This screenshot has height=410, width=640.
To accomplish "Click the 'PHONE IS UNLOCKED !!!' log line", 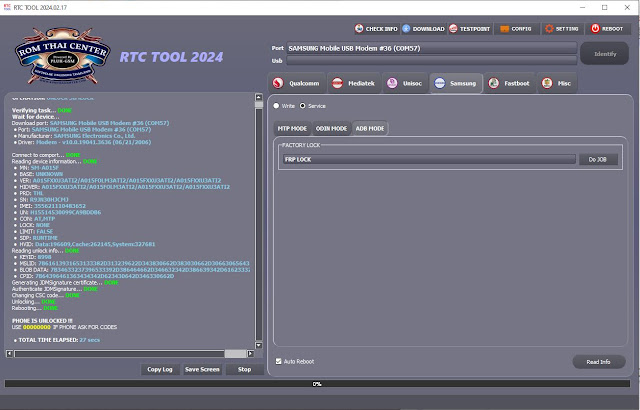I will point(42,321).
